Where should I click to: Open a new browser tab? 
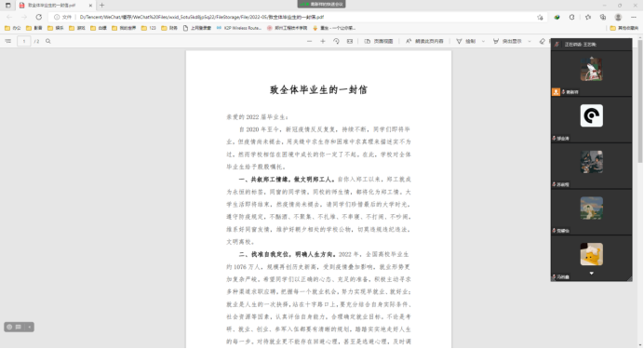[x=101, y=6]
